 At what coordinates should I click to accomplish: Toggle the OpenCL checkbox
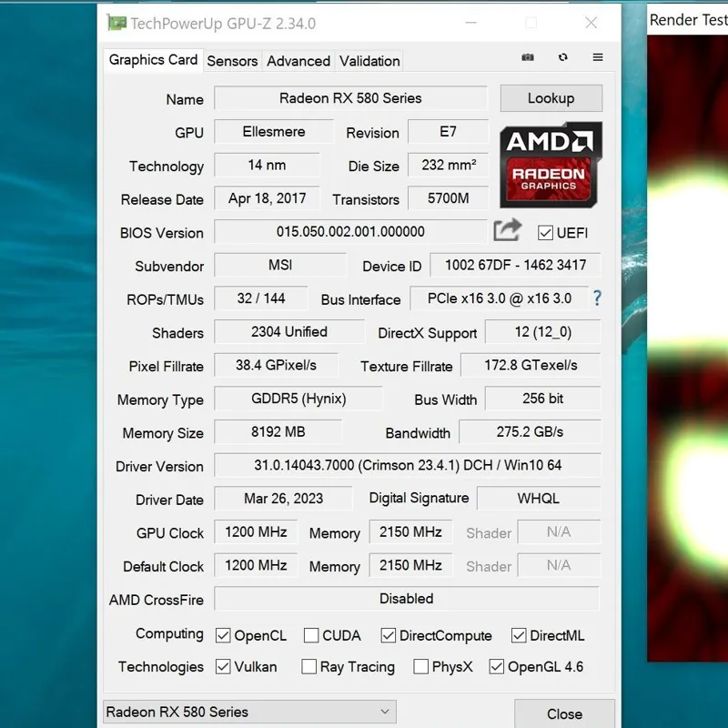(x=223, y=635)
